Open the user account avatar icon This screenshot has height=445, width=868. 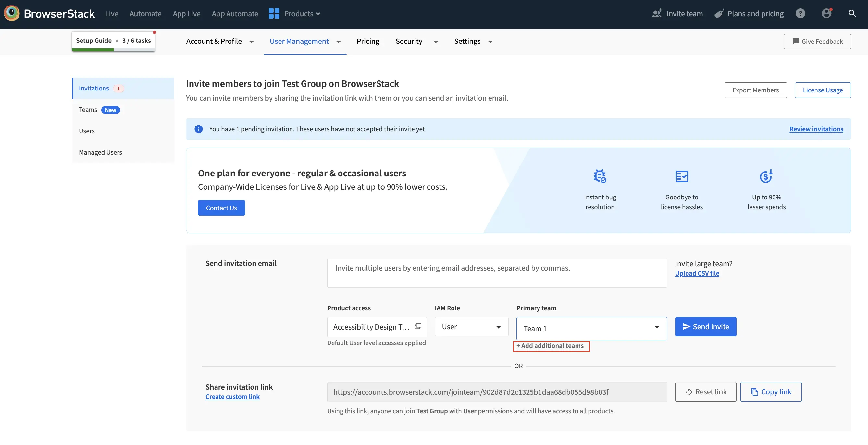tap(826, 14)
